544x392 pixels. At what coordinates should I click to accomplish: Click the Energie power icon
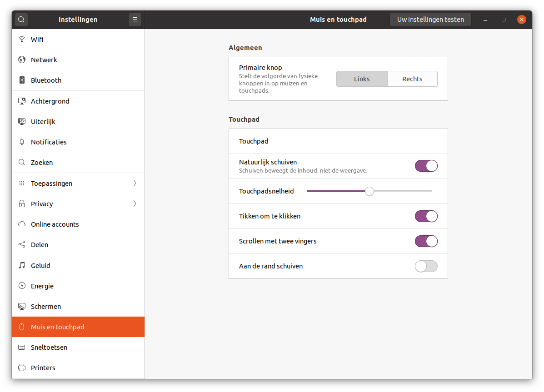pos(21,286)
